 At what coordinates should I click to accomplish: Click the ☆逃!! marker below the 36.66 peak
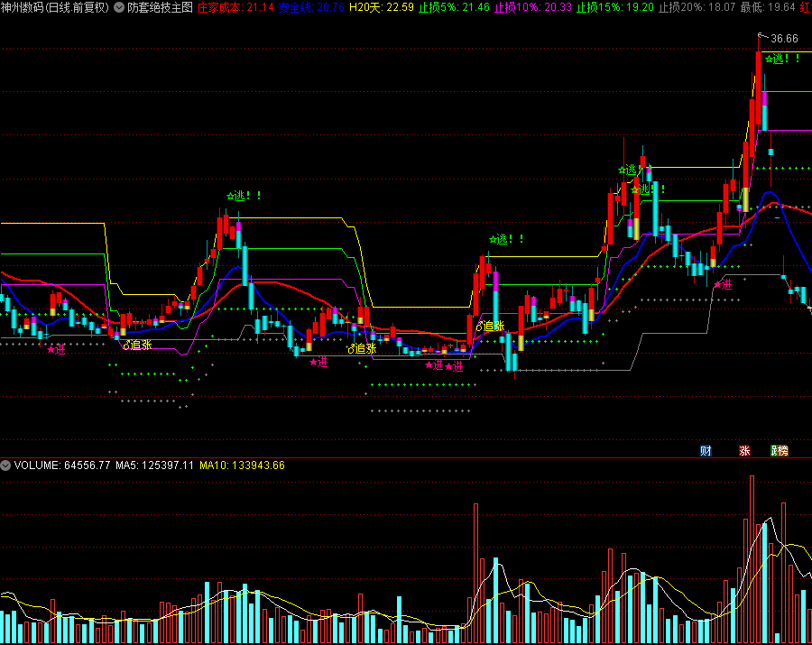click(x=782, y=59)
